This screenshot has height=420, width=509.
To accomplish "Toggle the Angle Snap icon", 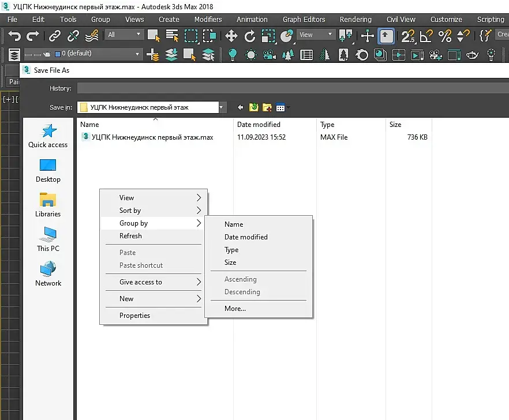I will [426, 36].
